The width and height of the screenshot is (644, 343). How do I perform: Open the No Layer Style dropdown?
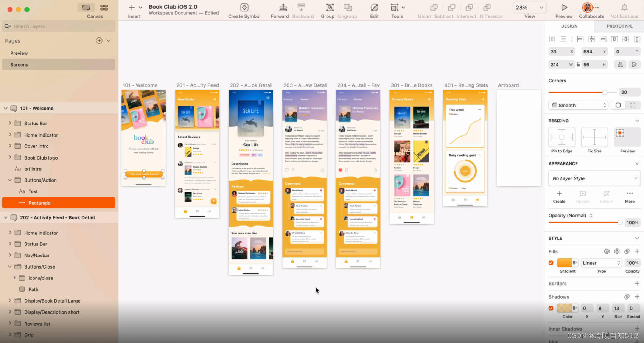(594, 178)
